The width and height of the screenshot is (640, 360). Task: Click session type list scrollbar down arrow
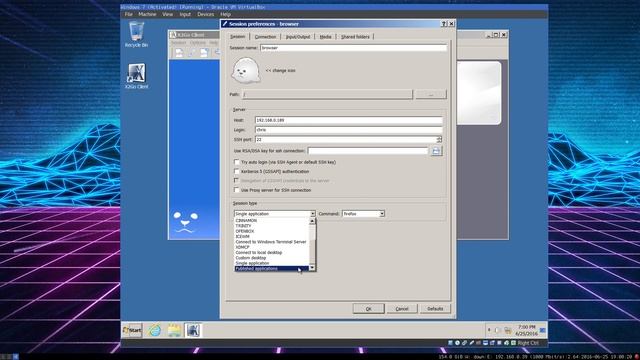click(312, 268)
